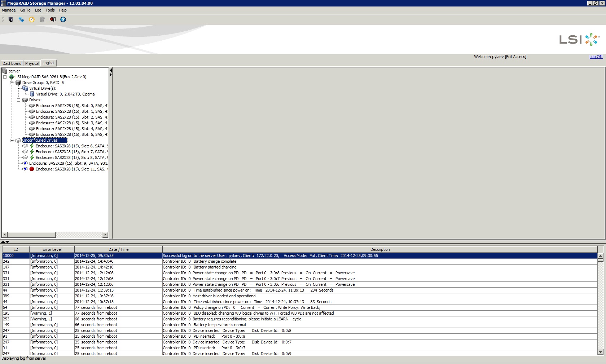Viewport: 606px width, 364px height.
Task: Click the grayed Create Virtual Drive toolbar icon
Action: click(x=42, y=19)
